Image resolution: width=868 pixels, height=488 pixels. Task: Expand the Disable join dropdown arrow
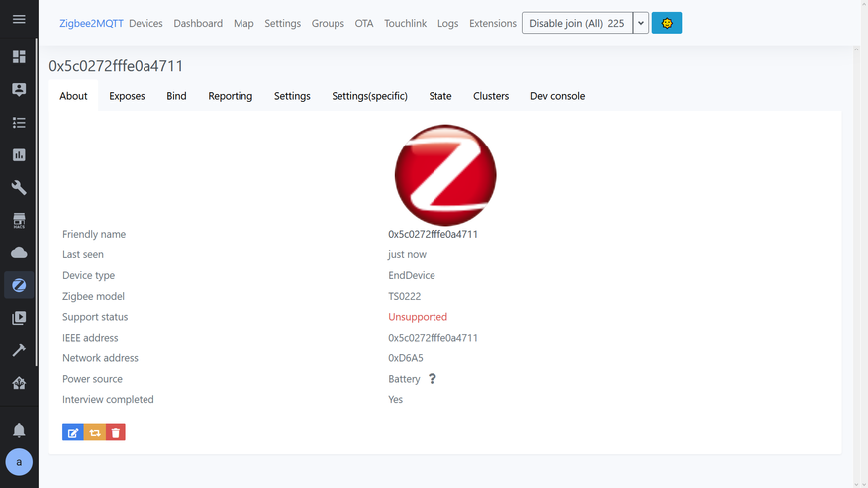coord(641,23)
